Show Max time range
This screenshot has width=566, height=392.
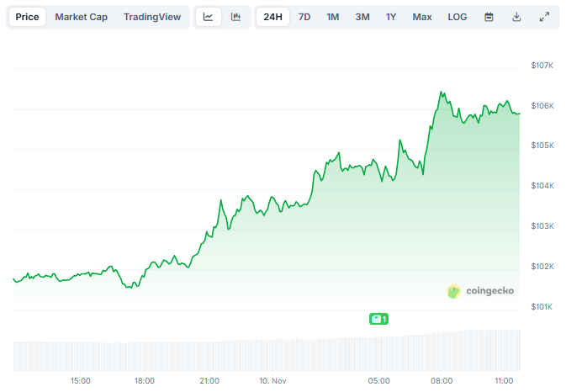(422, 17)
